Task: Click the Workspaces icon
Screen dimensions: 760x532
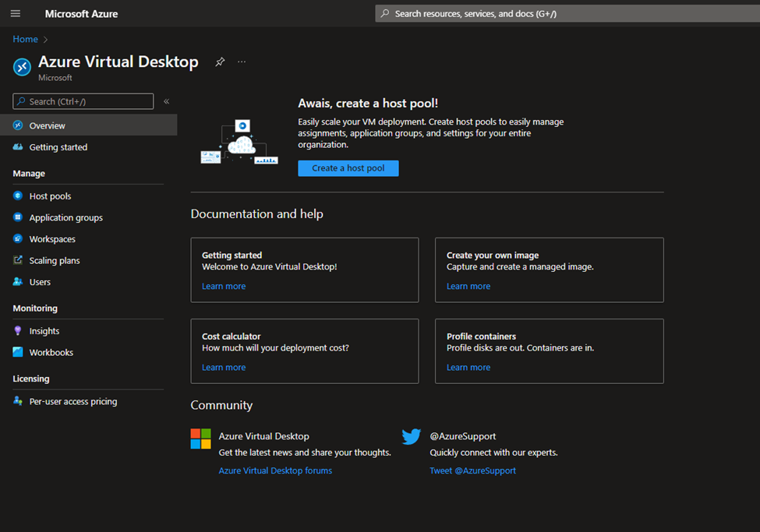Action: [18, 238]
